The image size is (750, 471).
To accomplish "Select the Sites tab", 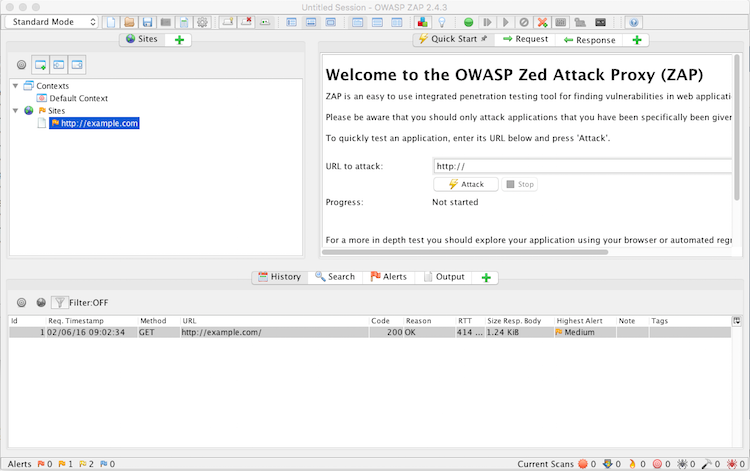I will [x=142, y=39].
